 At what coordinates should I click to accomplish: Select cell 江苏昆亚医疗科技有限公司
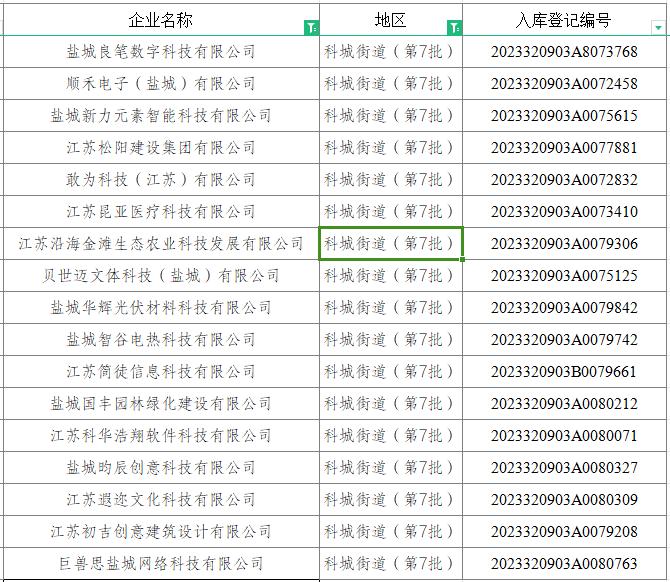(161, 212)
